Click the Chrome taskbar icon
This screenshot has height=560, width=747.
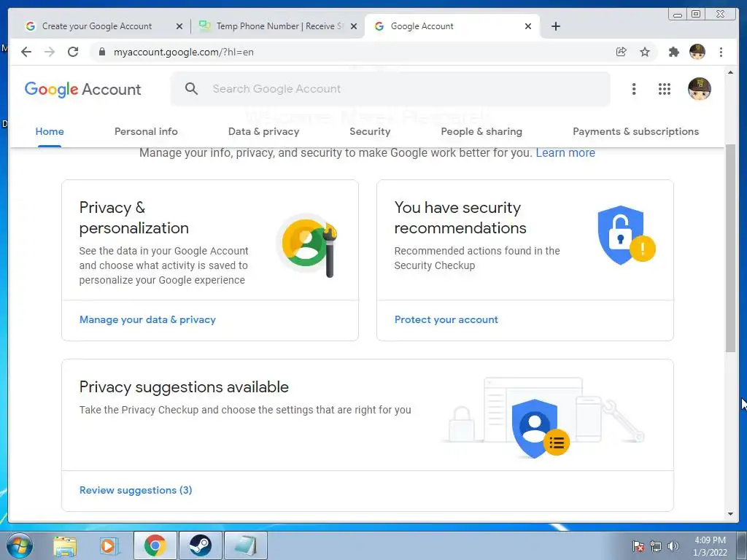(155, 545)
